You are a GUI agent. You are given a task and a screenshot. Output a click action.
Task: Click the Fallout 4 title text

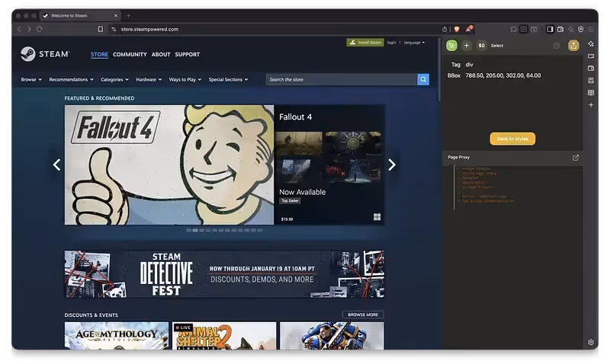point(295,117)
